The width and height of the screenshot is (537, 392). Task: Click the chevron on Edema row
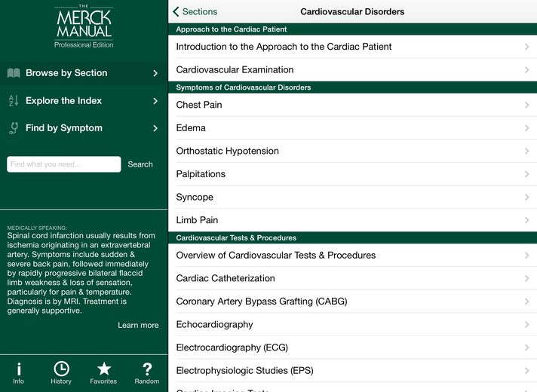click(x=526, y=128)
